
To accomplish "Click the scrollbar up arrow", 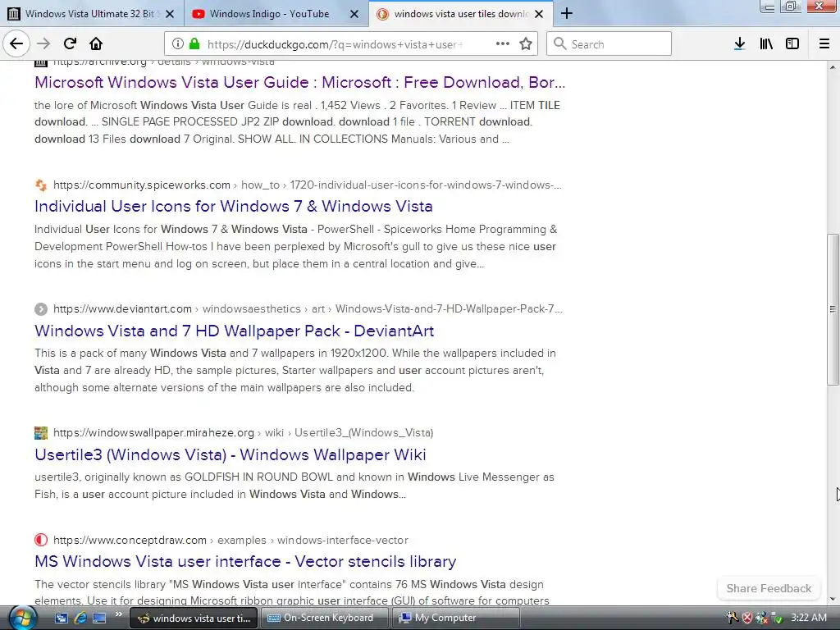I will (x=833, y=67).
